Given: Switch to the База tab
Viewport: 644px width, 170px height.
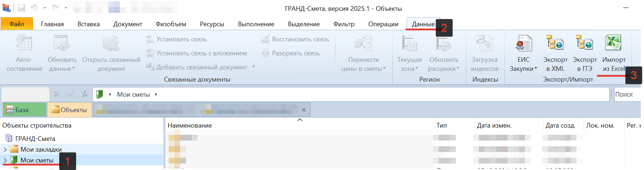Looking at the screenshot, I should pyautogui.click(x=24, y=110).
